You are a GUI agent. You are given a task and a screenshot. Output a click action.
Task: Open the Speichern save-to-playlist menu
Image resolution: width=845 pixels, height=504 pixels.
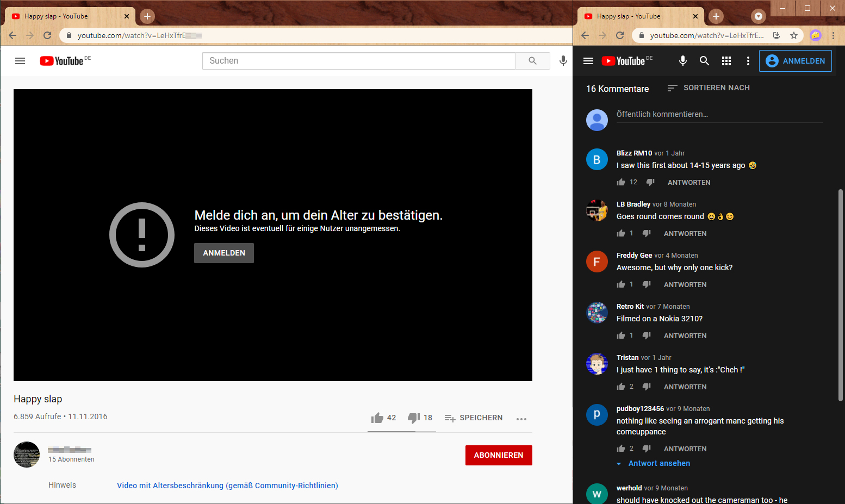[474, 418]
